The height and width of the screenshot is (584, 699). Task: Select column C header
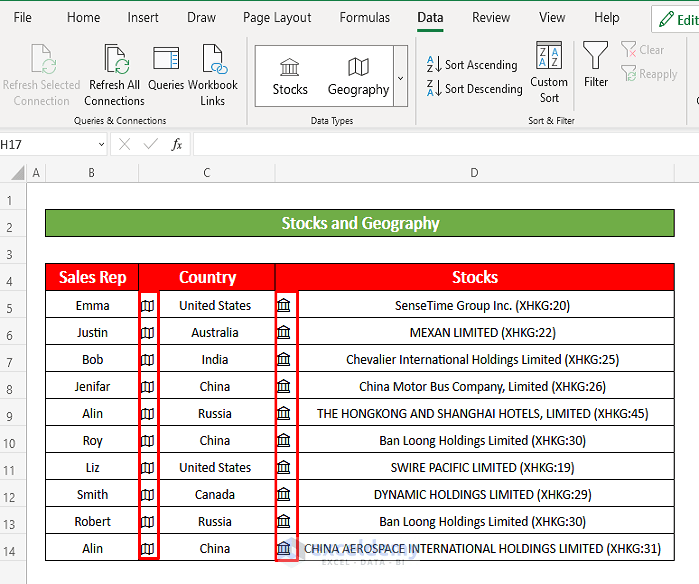[x=207, y=173]
